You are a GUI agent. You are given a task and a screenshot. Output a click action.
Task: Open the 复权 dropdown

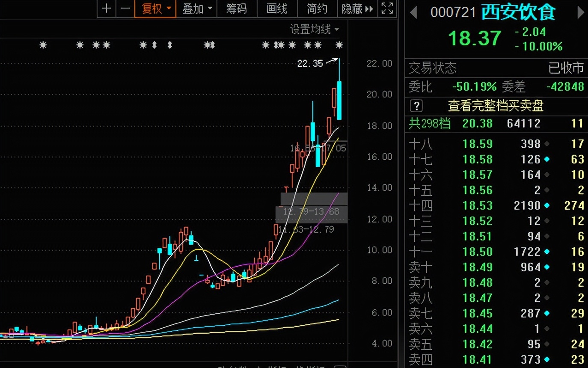(x=155, y=9)
